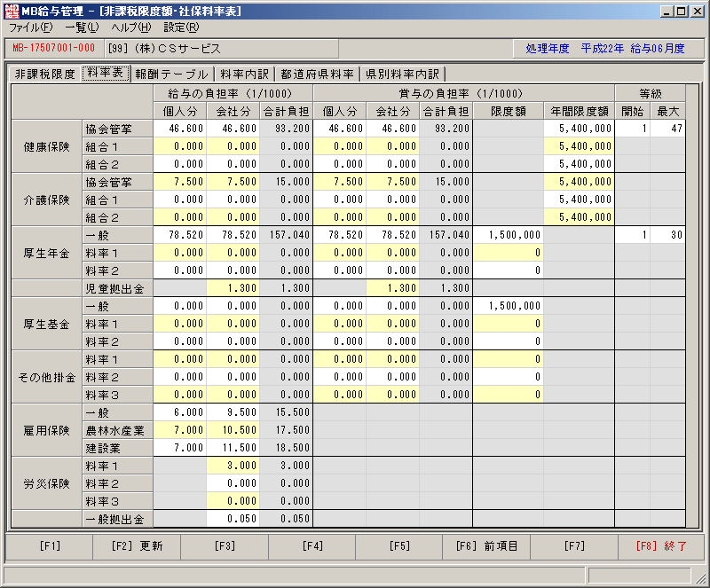Select 建設業 会社分 cell showing 11.500
This screenshot has height=588, width=710.
coord(233,448)
